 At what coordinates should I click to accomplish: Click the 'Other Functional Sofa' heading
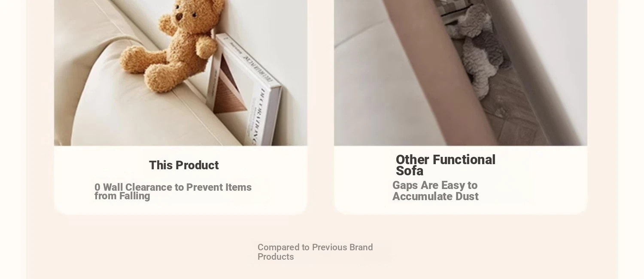(x=445, y=165)
